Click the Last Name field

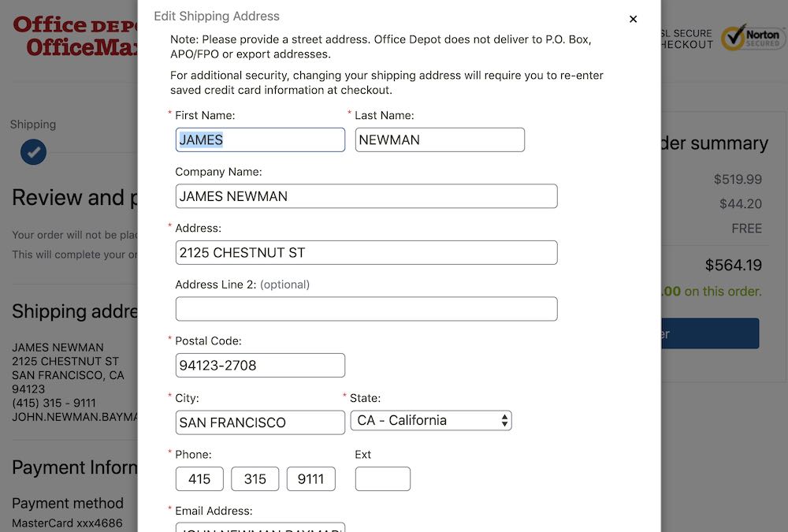[440, 140]
